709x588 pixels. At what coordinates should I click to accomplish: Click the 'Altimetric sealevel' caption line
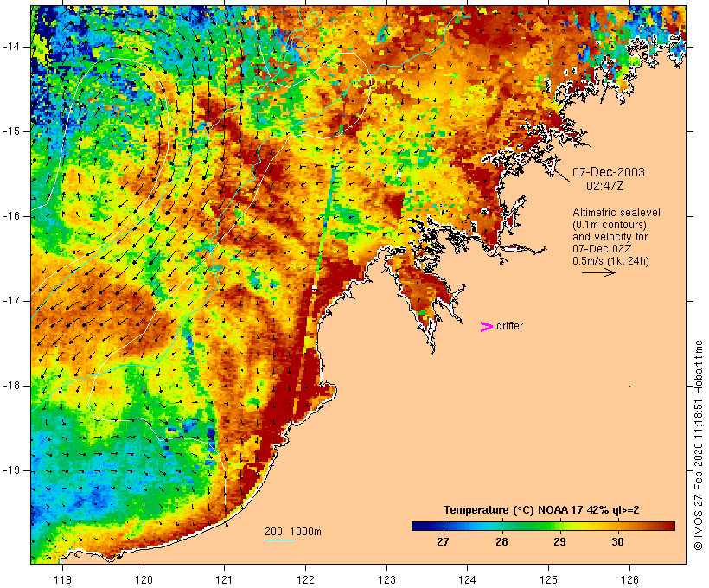pos(616,212)
